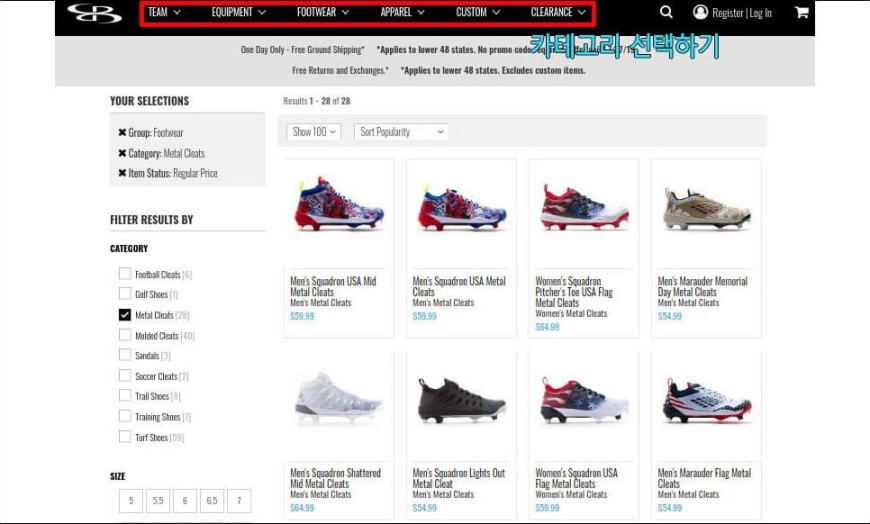Open the TEAM menu
The width and height of the screenshot is (870, 524).
pyautogui.click(x=164, y=12)
